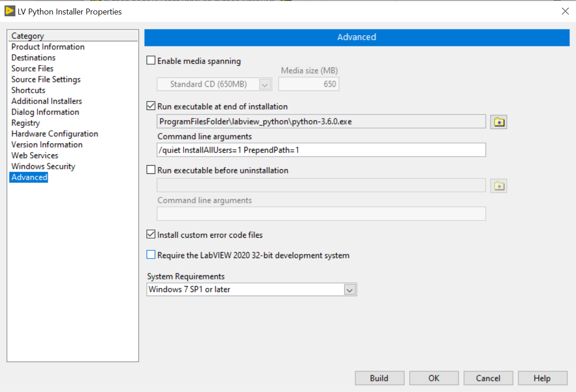576x392 pixels.
Task: Click the Media size (MB) field
Action: point(309,84)
